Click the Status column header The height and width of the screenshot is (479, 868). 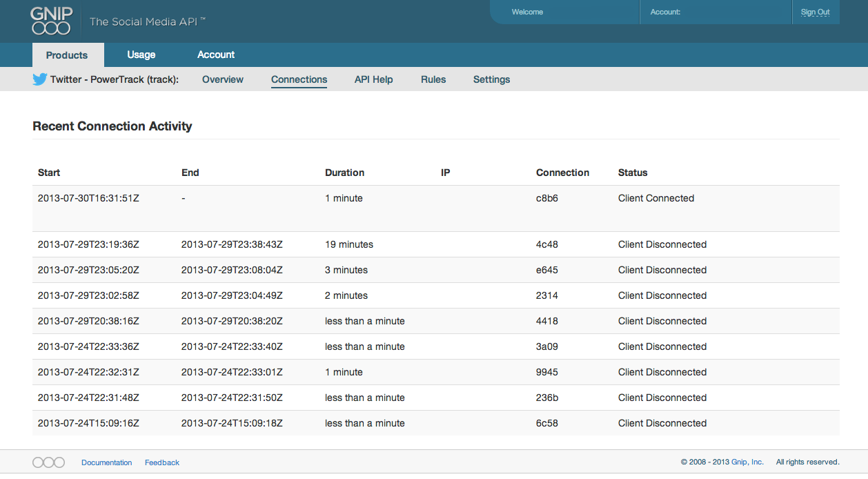[x=633, y=173]
